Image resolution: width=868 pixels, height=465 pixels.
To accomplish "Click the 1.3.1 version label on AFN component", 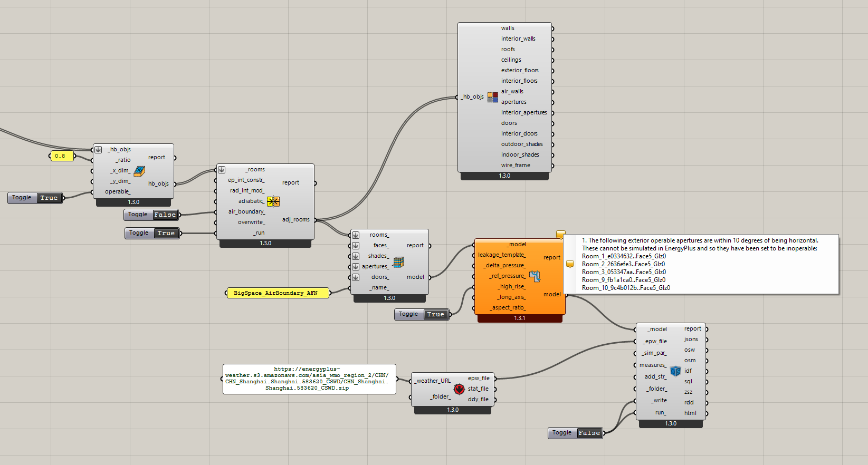I will point(520,318).
